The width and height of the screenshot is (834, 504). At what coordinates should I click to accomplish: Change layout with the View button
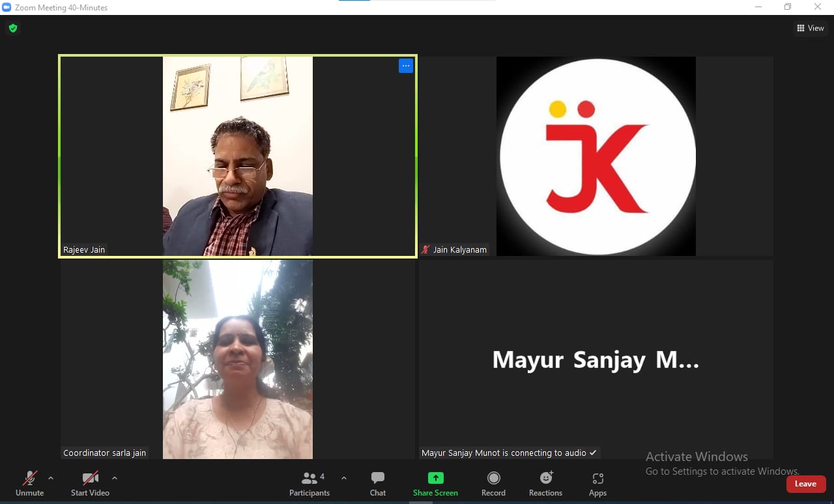click(x=810, y=28)
